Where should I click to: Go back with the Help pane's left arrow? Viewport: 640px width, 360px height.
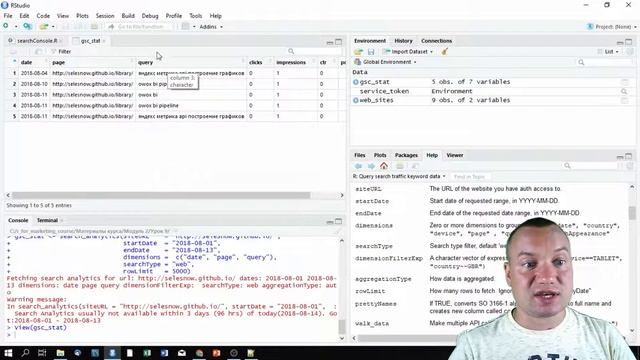358,166
